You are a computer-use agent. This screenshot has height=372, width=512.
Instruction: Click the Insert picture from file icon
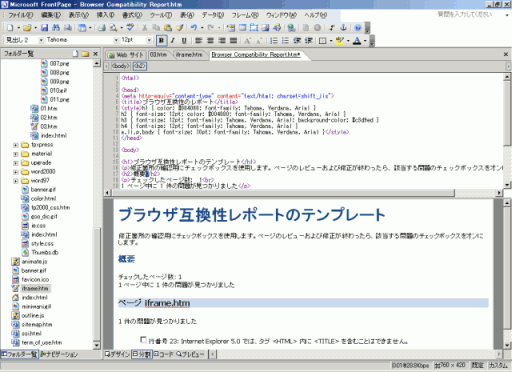265,28
